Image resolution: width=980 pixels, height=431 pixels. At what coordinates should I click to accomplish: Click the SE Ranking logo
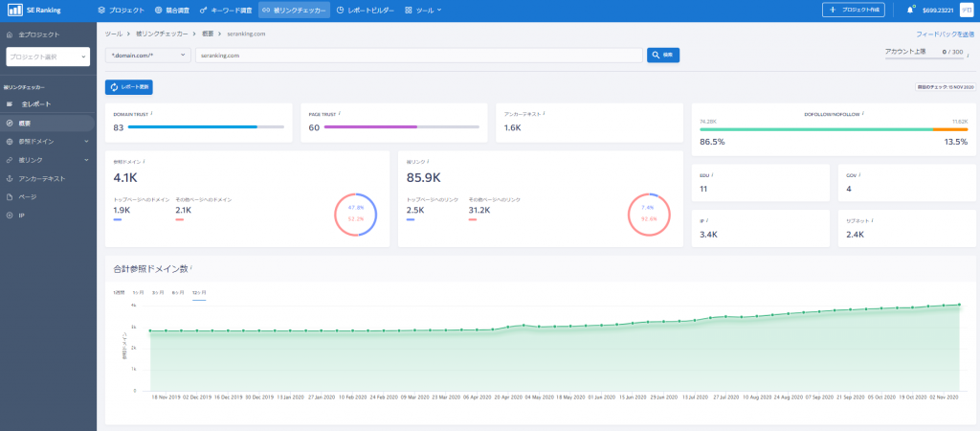34,10
